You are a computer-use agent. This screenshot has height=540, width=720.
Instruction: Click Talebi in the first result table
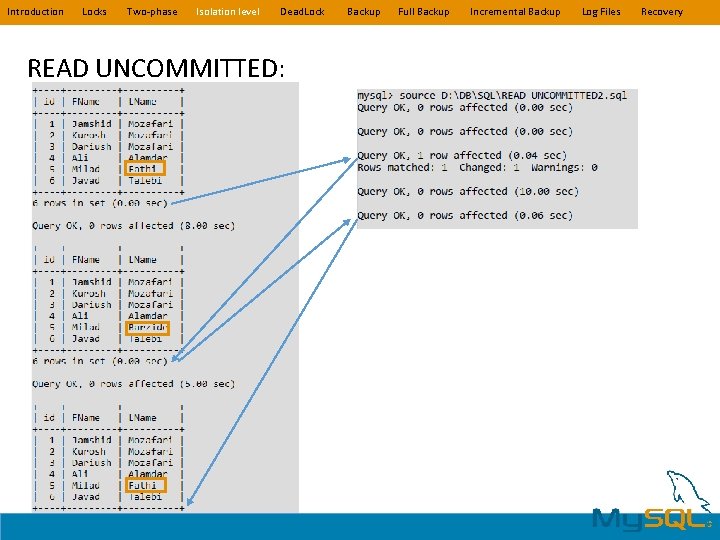145,180
